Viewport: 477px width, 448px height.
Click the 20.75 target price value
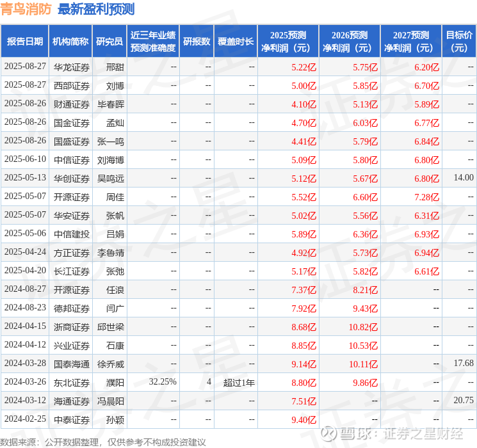tap(464, 400)
